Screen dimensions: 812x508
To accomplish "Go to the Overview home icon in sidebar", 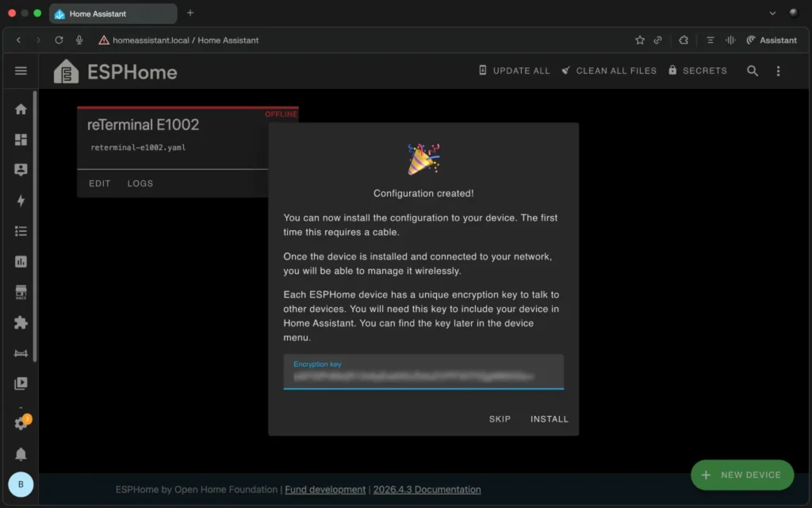I will tap(21, 110).
